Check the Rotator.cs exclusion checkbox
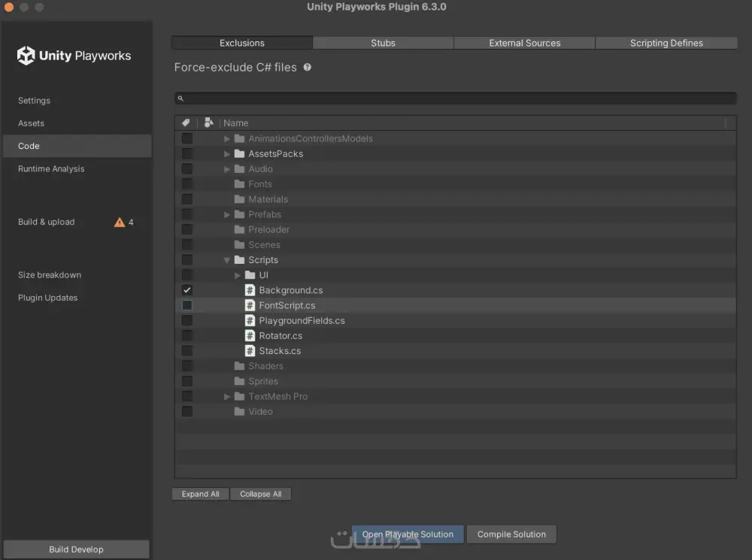This screenshot has width=752, height=560. coord(187,335)
